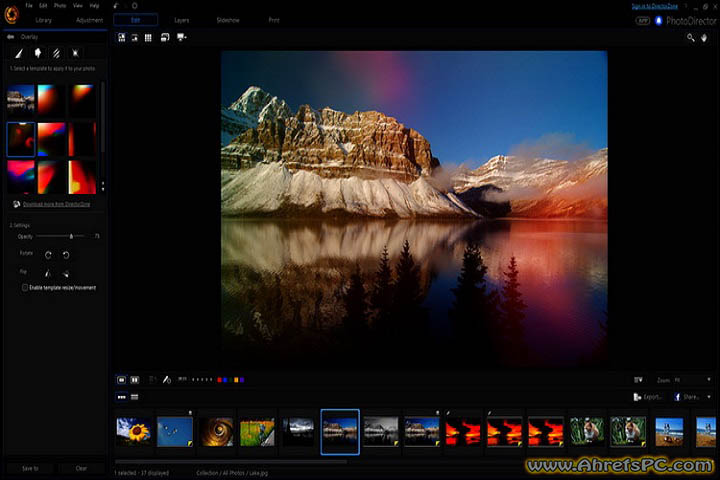Open Download more from DirectorZone link

[56, 204]
